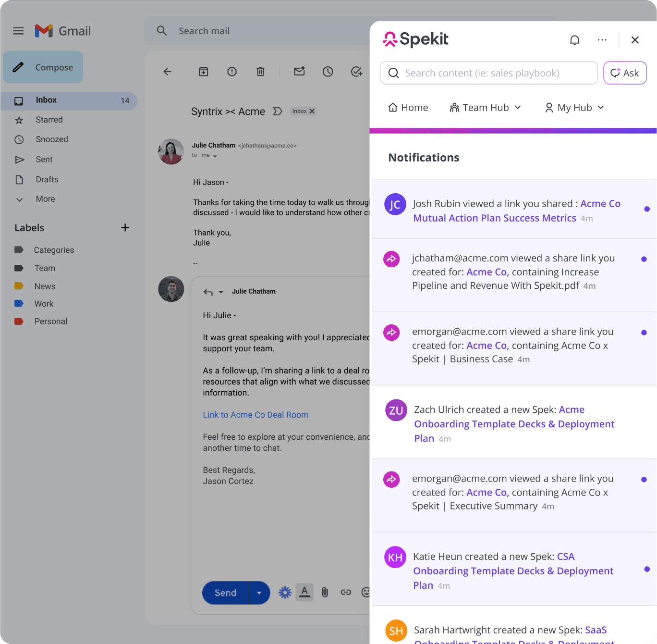The height and width of the screenshot is (644, 657).
Task: Open the Link to Acme Co Deal Room
Action: pos(255,415)
